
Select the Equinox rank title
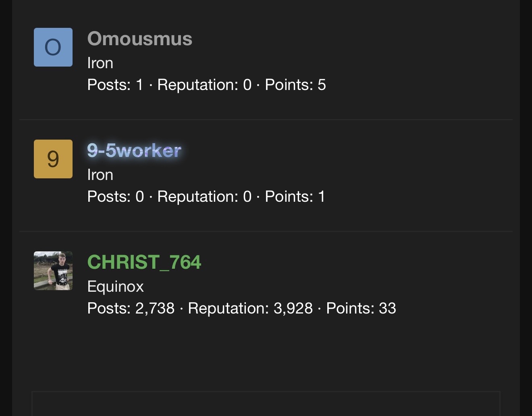(x=115, y=286)
